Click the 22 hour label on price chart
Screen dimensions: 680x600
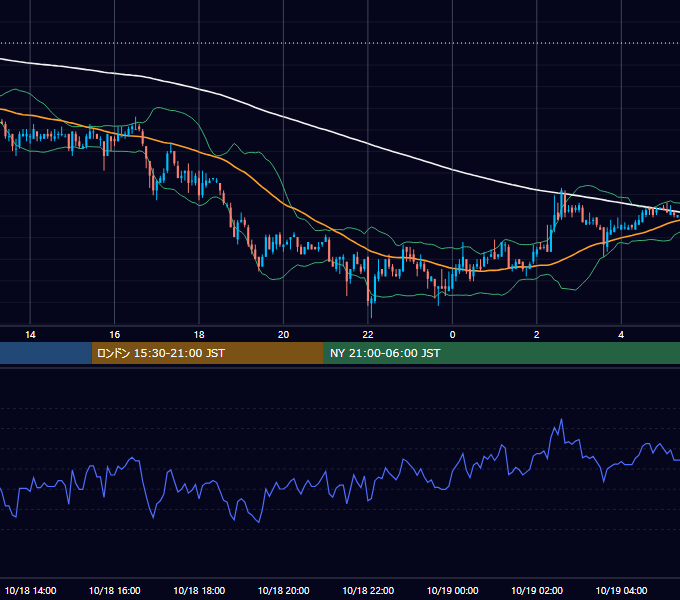(368, 335)
